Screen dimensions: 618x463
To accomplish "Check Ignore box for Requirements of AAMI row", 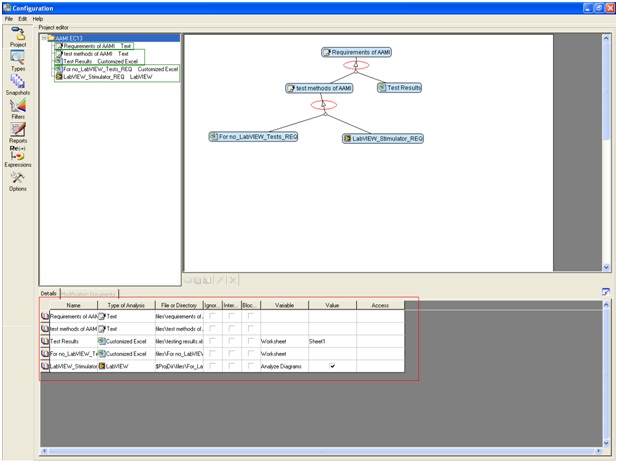I will click(212, 316).
